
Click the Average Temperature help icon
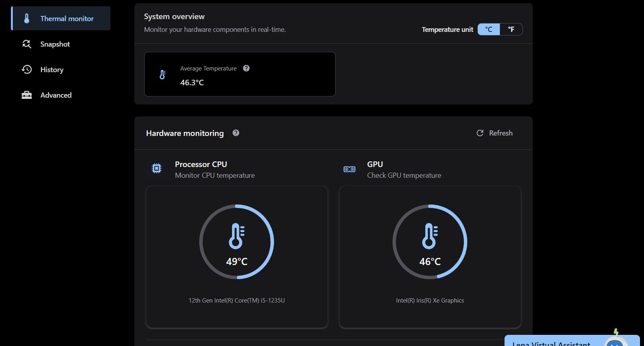(246, 68)
